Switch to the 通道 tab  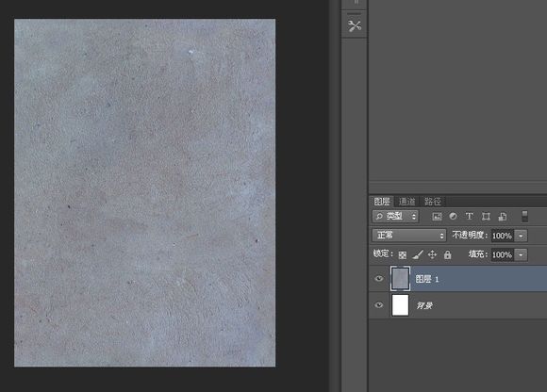(x=406, y=202)
